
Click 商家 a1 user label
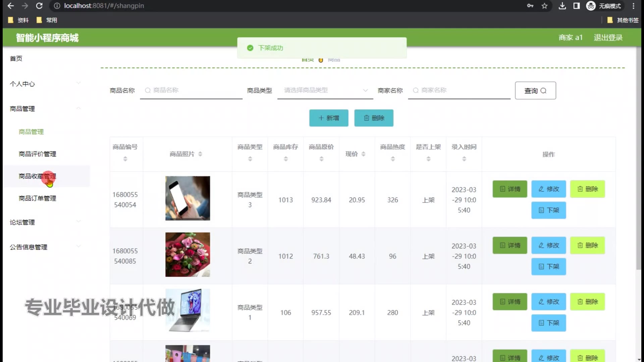[571, 38]
